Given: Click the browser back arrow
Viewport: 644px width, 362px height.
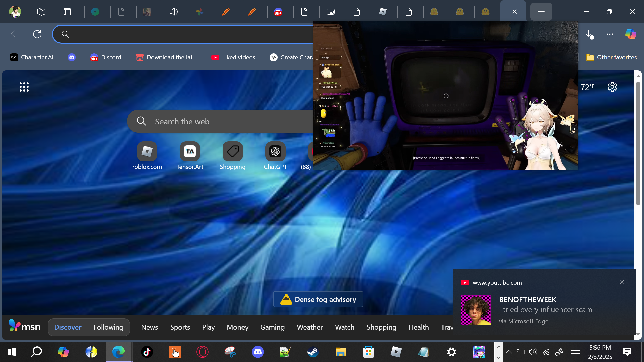Looking at the screenshot, I should tap(15, 34).
